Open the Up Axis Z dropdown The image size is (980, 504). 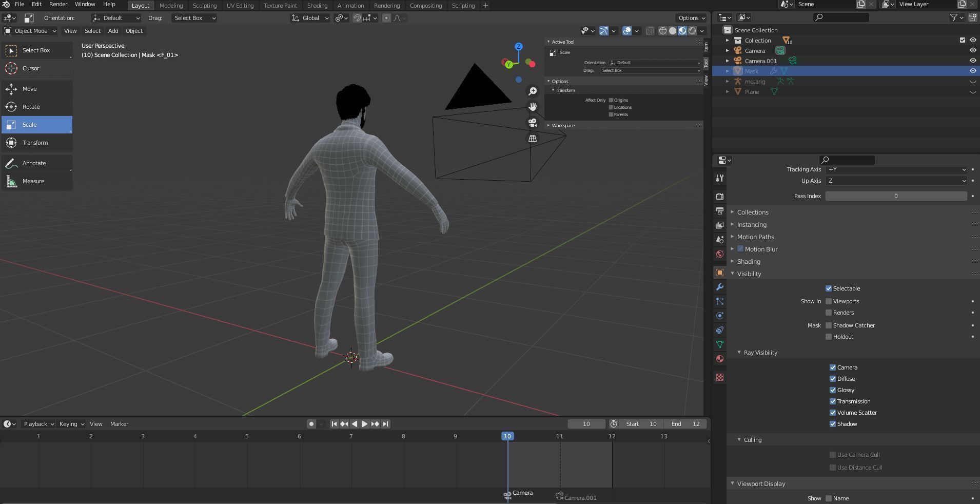tap(896, 181)
